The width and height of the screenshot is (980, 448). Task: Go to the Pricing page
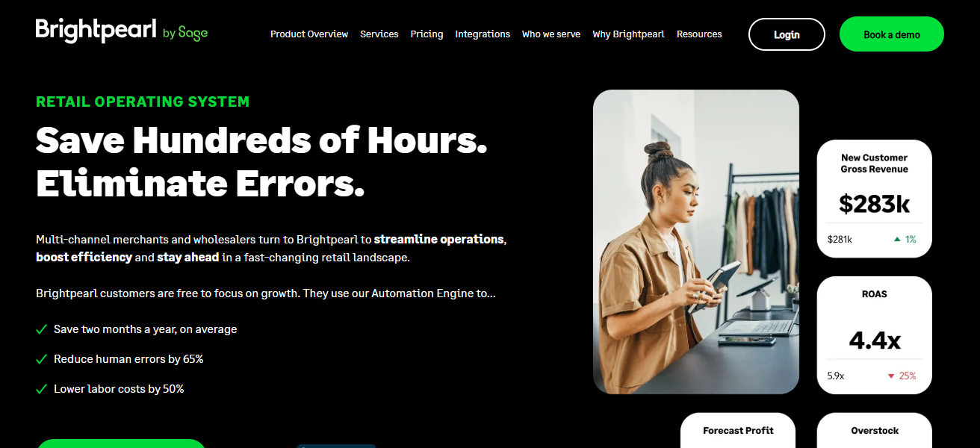(427, 34)
